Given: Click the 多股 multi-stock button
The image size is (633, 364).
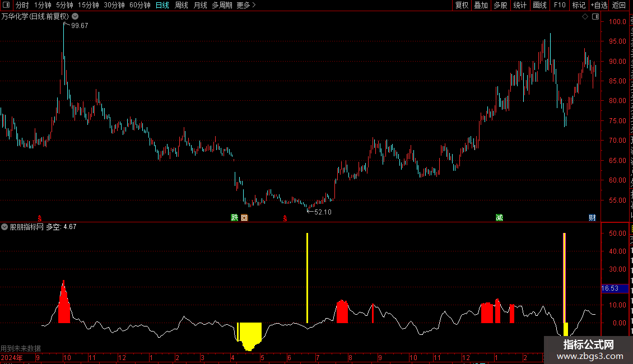Looking at the screenshot, I should (500, 5).
